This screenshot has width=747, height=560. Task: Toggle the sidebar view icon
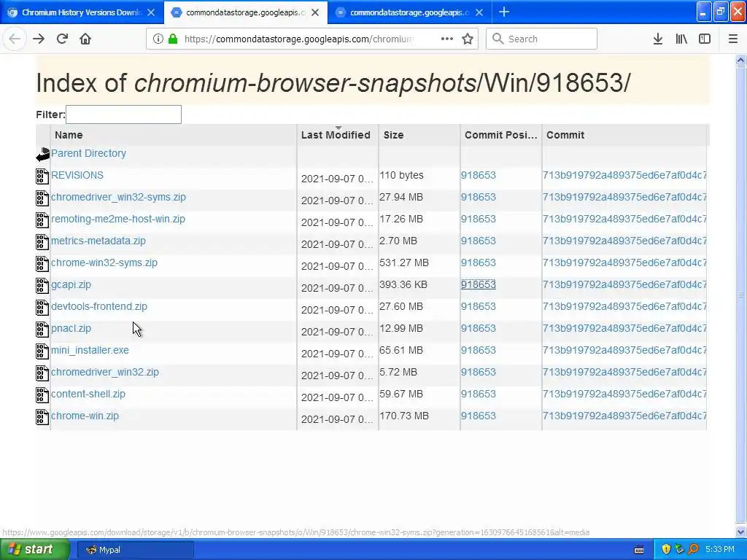point(705,39)
